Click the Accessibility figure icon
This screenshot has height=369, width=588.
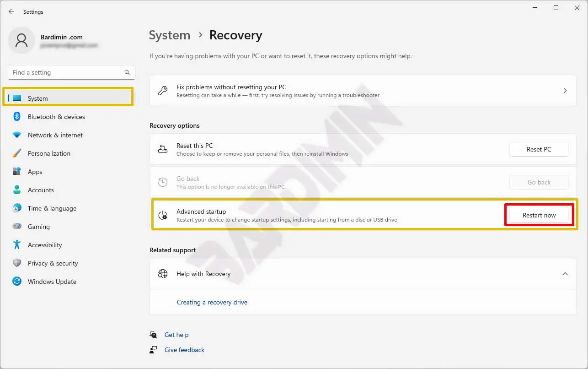click(x=17, y=245)
